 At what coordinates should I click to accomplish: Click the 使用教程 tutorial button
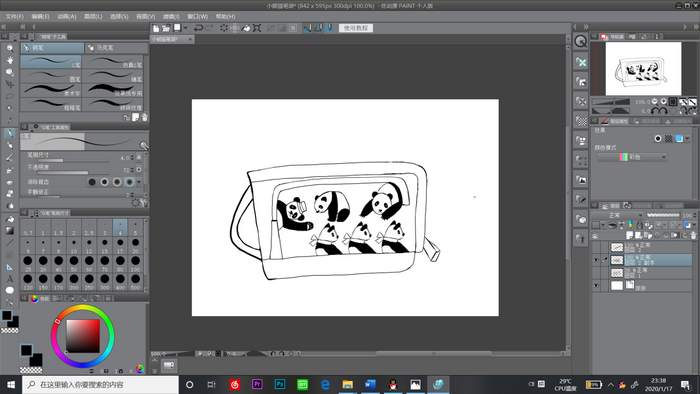coord(355,28)
